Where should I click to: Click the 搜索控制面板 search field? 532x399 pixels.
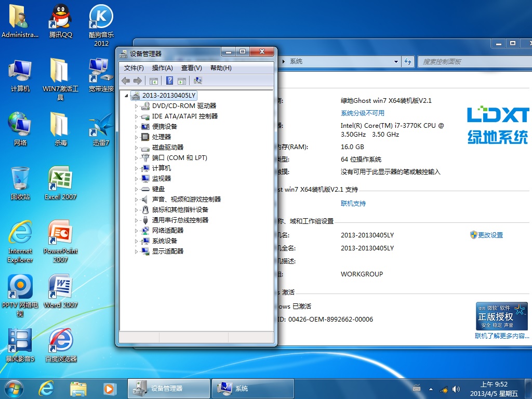[x=474, y=62]
